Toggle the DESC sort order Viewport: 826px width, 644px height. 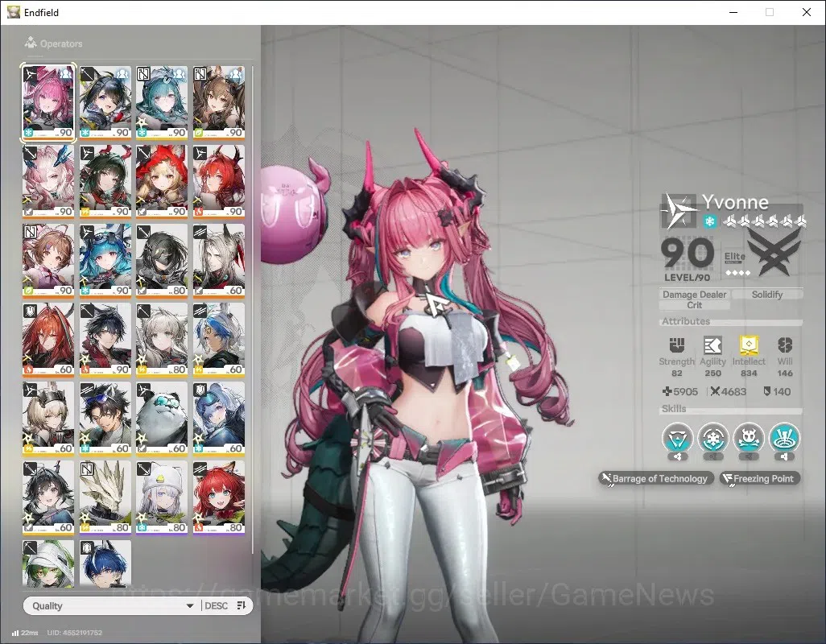216,605
